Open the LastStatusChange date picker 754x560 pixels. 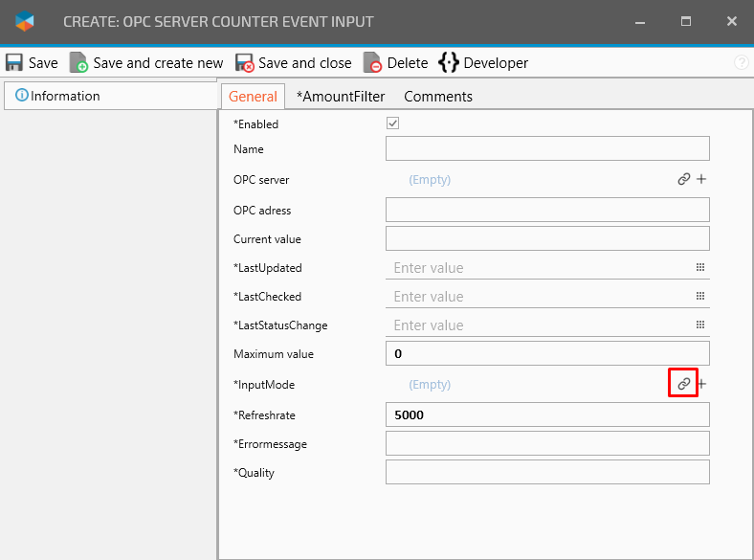coord(699,325)
